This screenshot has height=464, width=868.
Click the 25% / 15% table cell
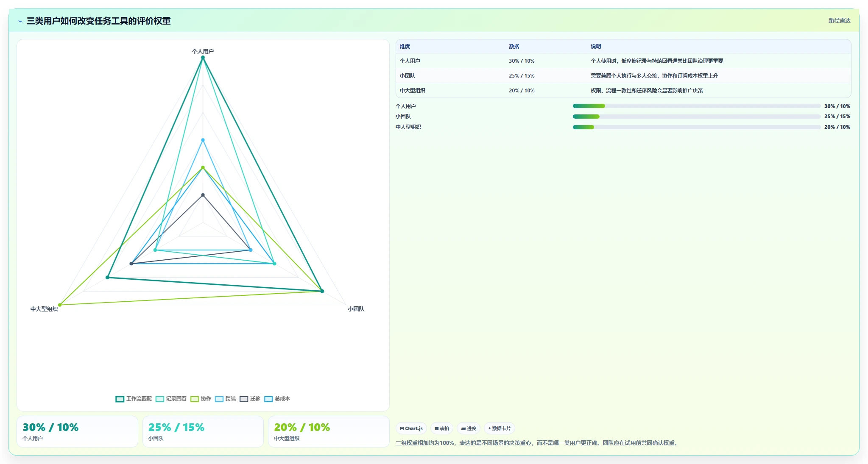pos(522,76)
